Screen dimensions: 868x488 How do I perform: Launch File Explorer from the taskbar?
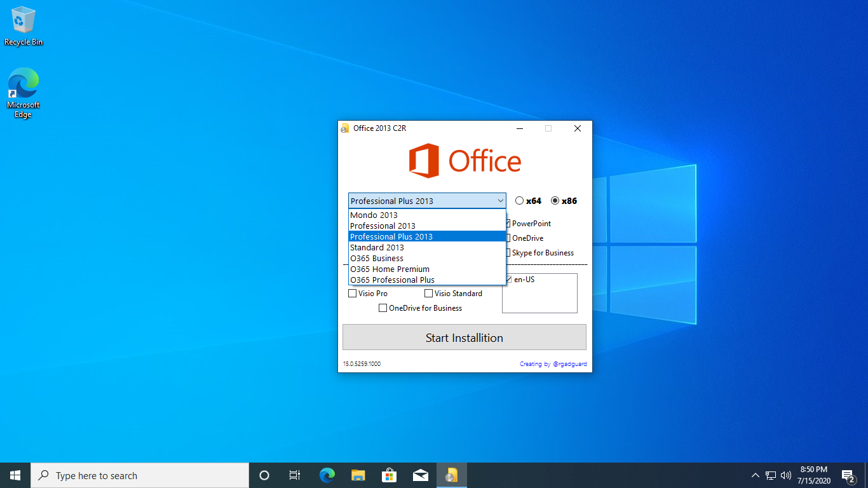[x=358, y=475]
